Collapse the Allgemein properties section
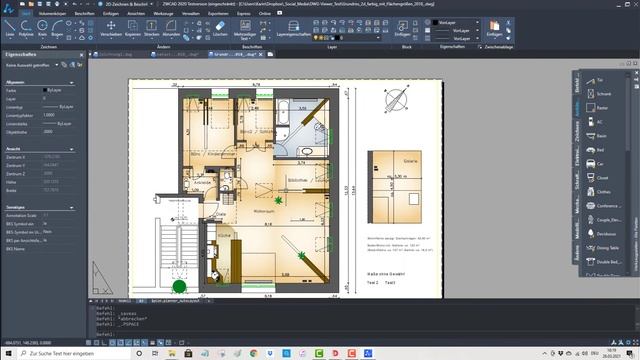Screen dimensions: 640x360 tap(72, 82)
